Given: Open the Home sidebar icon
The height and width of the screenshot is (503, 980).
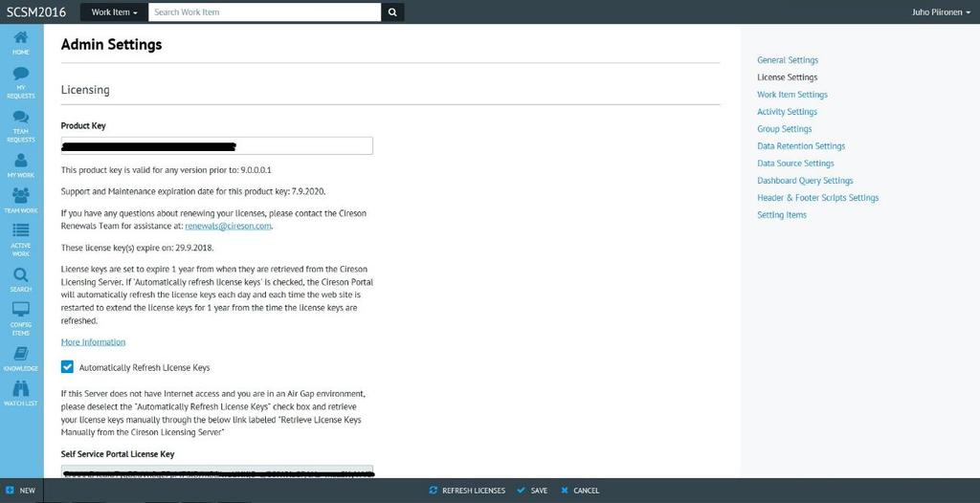Looking at the screenshot, I should coord(21,37).
